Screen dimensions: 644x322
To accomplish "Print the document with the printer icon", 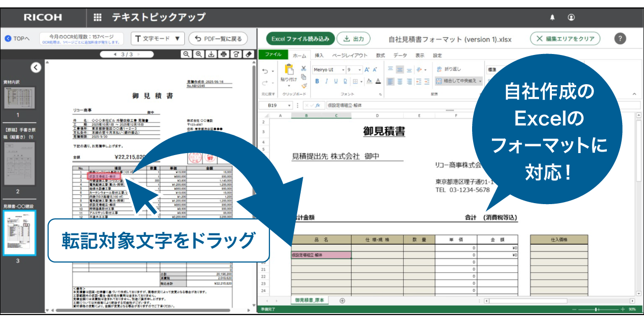I will (x=224, y=54).
